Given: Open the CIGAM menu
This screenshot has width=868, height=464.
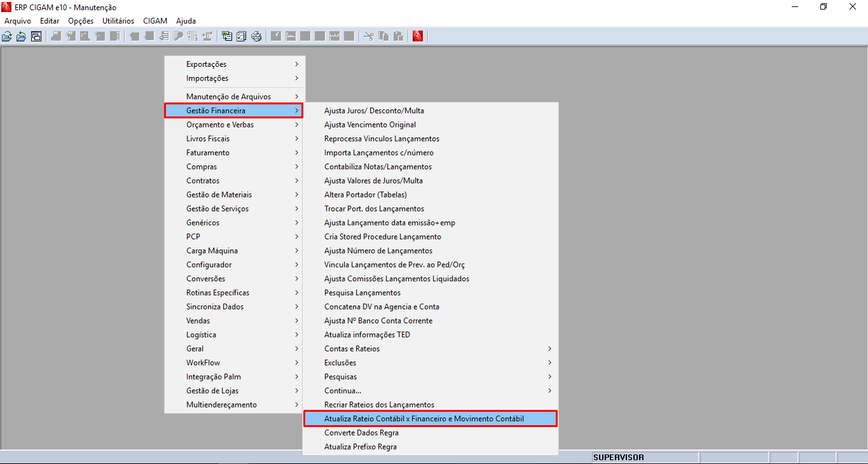Looking at the screenshot, I should 155,21.
